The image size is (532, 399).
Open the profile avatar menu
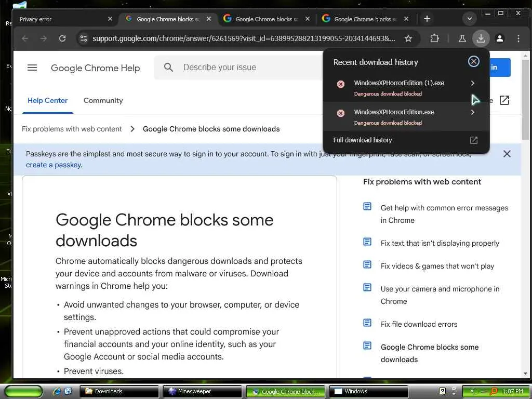point(499,38)
